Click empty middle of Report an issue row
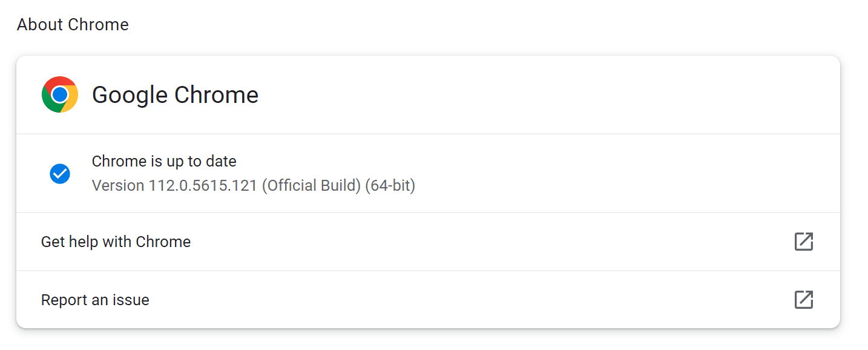Screen dimensions: 868x350 [x=472, y=300]
